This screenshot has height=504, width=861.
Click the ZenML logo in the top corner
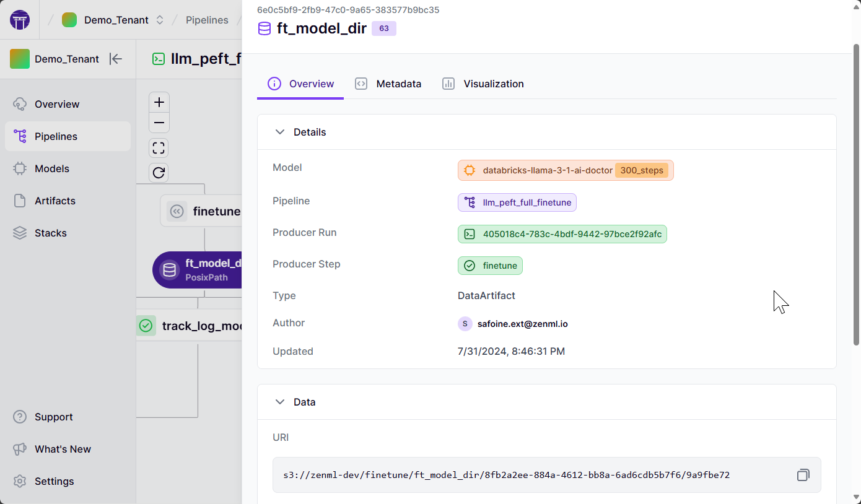click(x=19, y=19)
